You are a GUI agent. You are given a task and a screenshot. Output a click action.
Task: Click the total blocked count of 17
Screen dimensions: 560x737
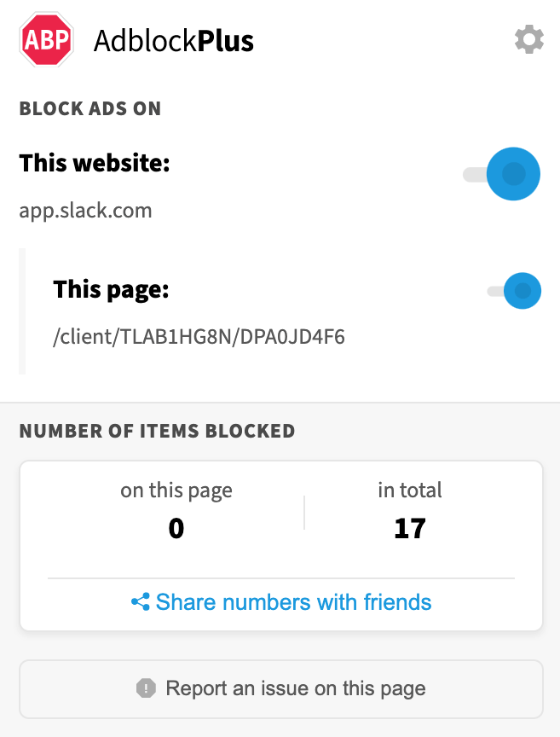pyautogui.click(x=409, y=528)
